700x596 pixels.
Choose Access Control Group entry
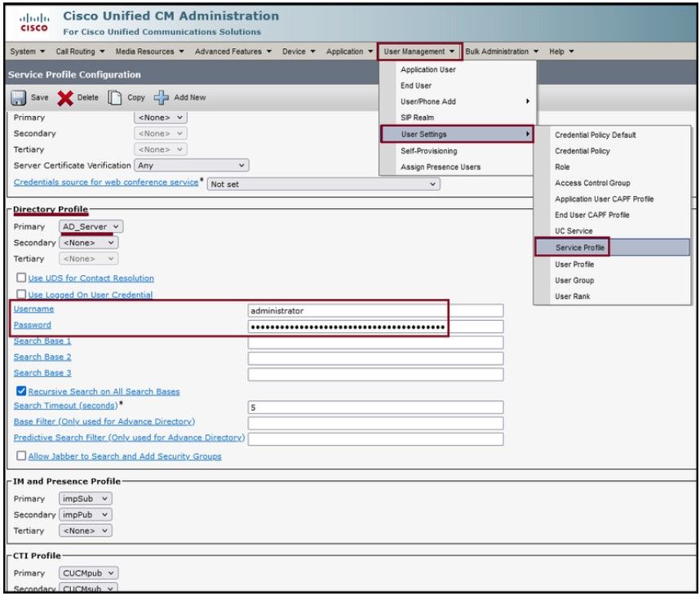[x=613, y=183]
